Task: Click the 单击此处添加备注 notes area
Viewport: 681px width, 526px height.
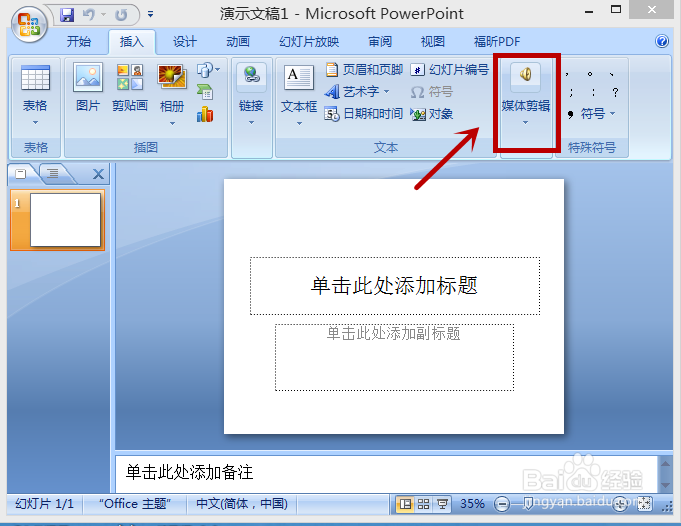Action: 387,473
